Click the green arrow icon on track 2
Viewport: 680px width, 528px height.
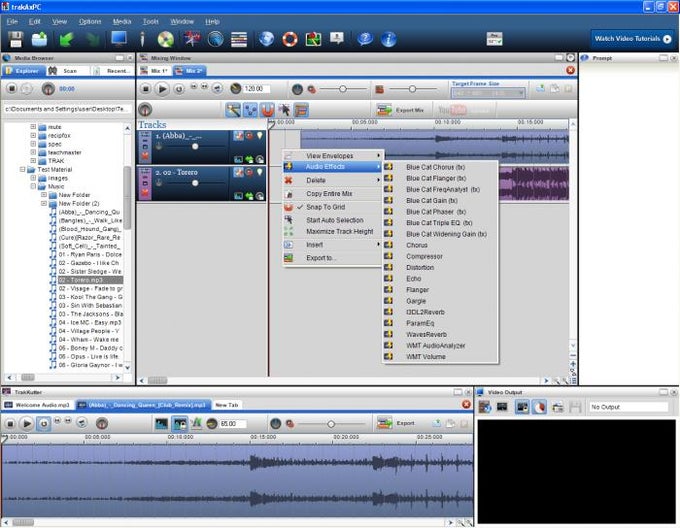tap(249, 196)
